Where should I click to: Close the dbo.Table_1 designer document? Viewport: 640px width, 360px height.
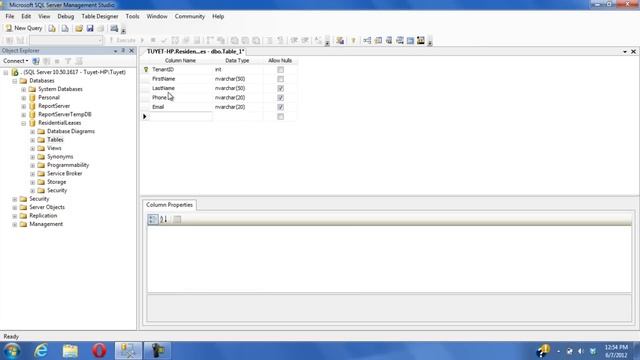(x=633, y=51)
